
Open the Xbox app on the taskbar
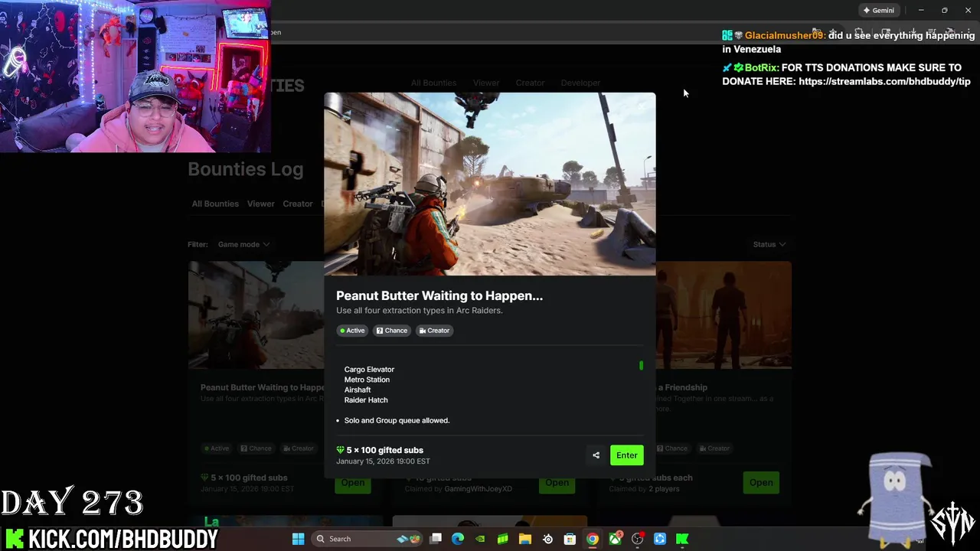pyautogui.click(x=615, y=539)
